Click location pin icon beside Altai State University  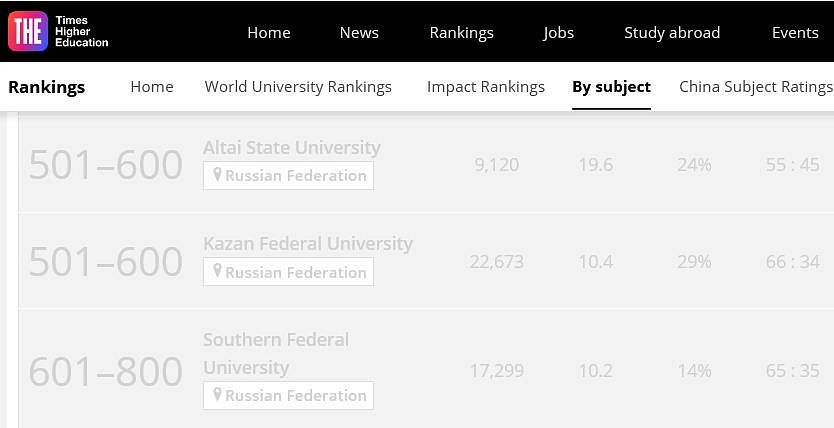click(x=215, y=176)
